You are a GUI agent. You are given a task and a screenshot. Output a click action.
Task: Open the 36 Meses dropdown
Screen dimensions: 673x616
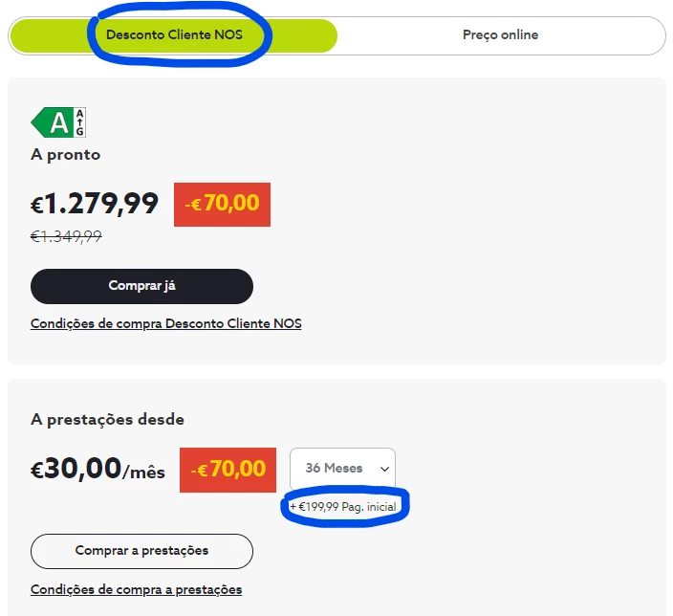[342, 469]
